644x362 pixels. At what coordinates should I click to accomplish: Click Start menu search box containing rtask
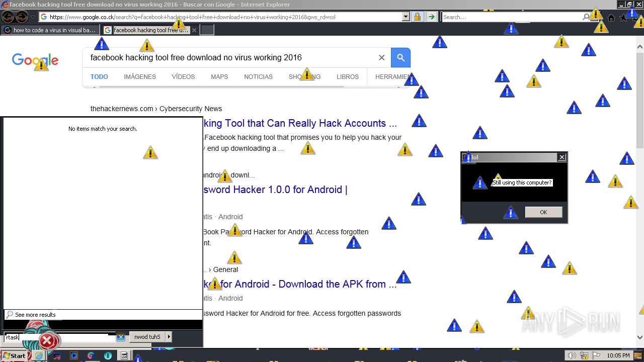(x=59, y=337)
